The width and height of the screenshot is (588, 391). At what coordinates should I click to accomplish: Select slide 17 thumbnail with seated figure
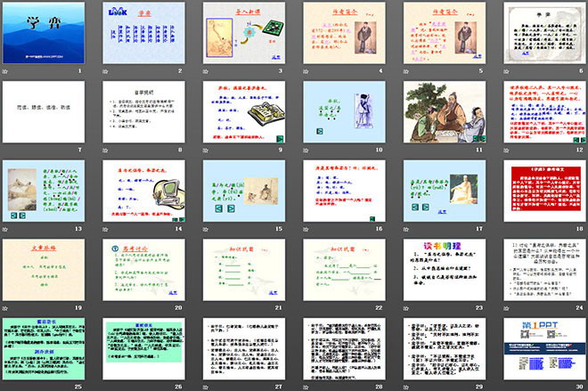point(445,191)
